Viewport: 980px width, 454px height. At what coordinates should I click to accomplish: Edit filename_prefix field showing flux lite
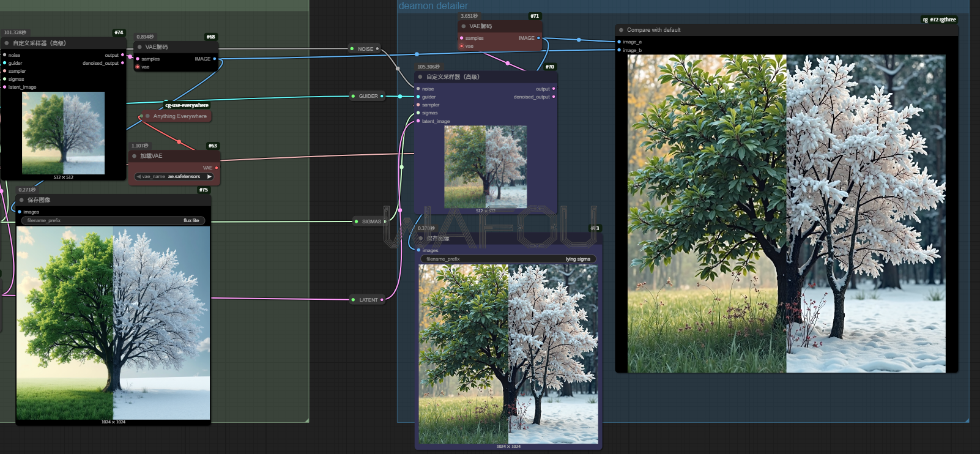click(113, 220)
